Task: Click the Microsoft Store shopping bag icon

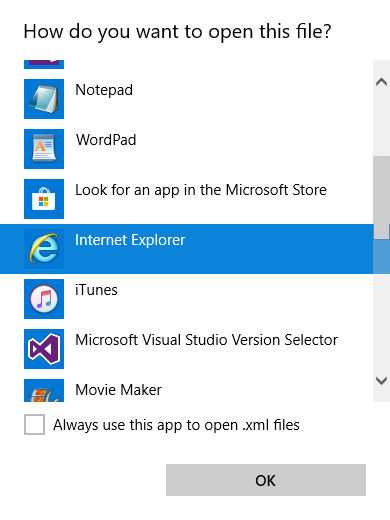Action: pyautogui.click(x=44, y=199)
